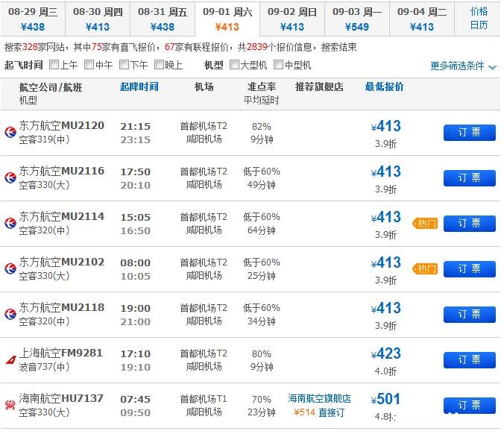Click 首都机场T1 airport text

[x=204, y=399]
